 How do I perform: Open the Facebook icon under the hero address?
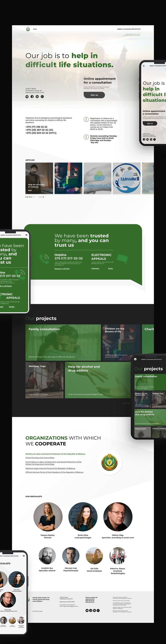32,96
